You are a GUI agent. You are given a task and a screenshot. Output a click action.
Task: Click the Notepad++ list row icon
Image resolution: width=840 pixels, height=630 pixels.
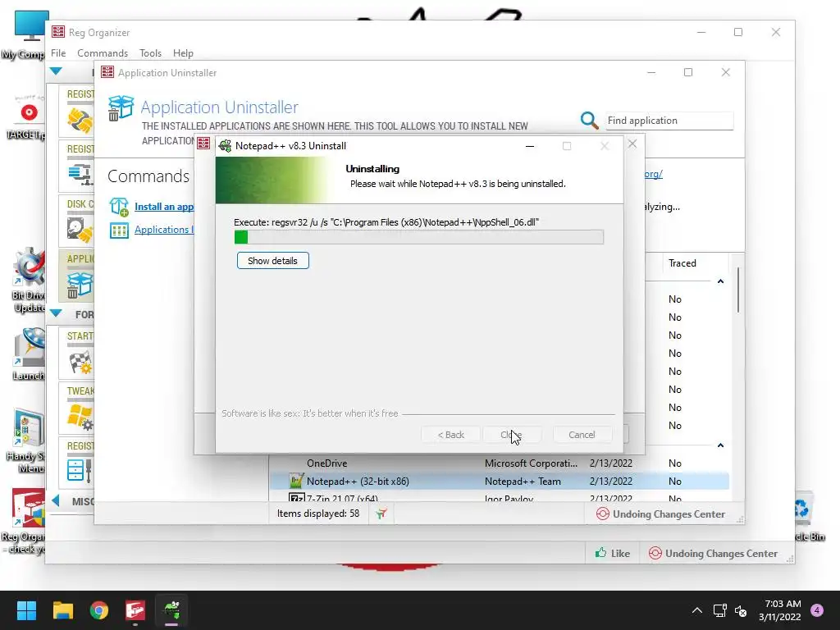pos(296,481)
